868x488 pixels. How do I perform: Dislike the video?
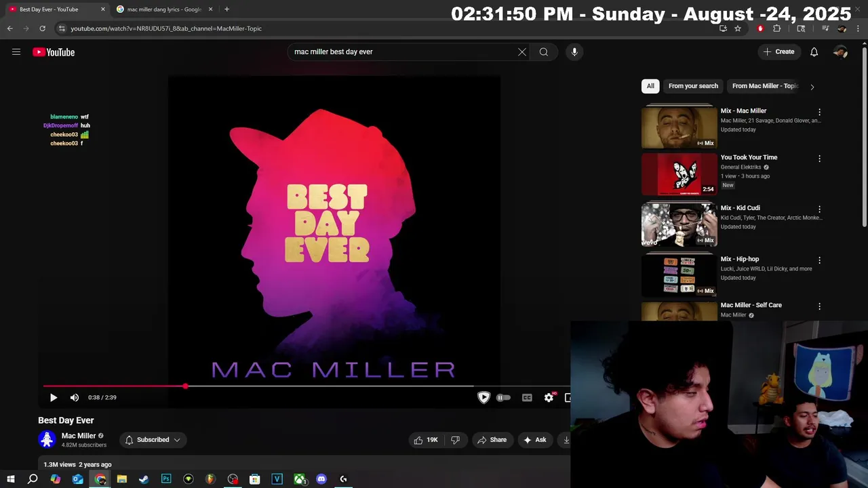point(455,440)
